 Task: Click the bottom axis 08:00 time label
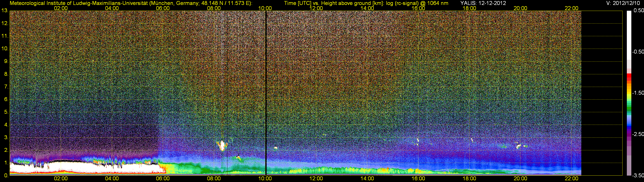pyautogui.click(x=214, y=179)
